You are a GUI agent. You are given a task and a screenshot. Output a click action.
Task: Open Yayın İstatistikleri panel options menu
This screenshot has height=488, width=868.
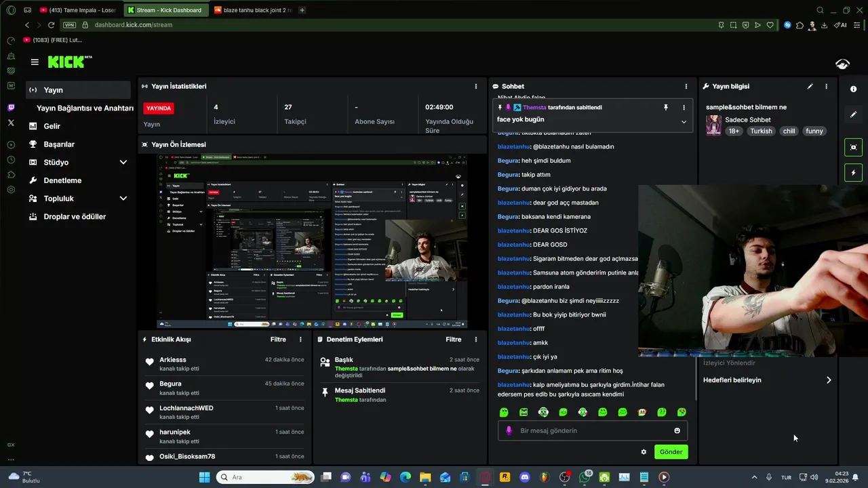[476, 86]
